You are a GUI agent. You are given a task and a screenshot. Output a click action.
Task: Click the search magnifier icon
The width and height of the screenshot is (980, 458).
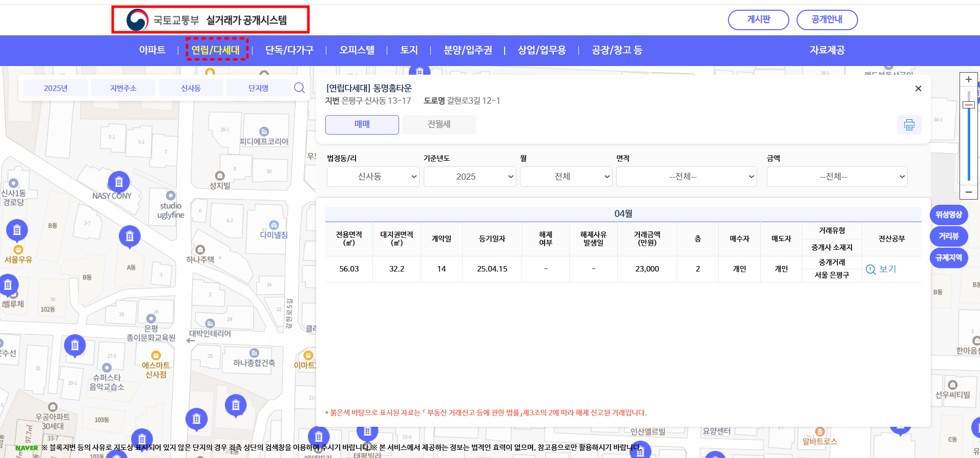pos(300,88)
